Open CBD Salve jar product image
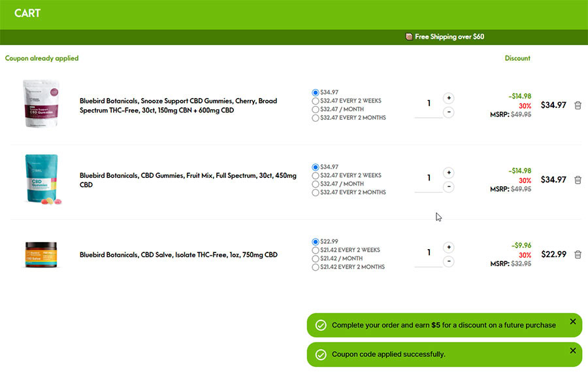588x374 pixels. [41, 255]
